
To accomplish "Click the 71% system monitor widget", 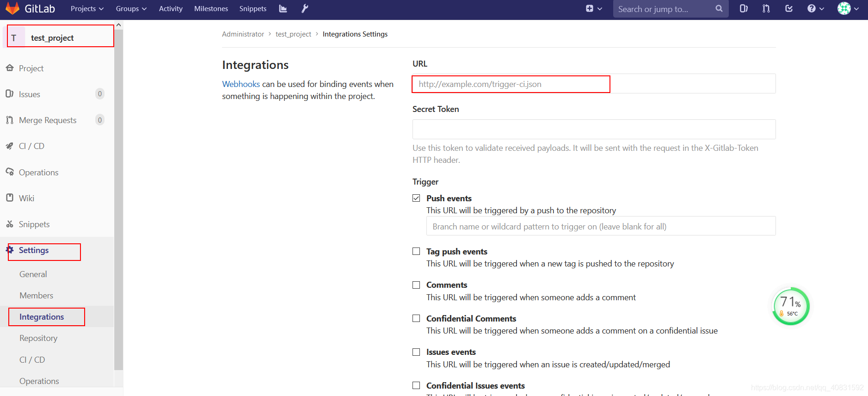I will click(x=791, y=306).
